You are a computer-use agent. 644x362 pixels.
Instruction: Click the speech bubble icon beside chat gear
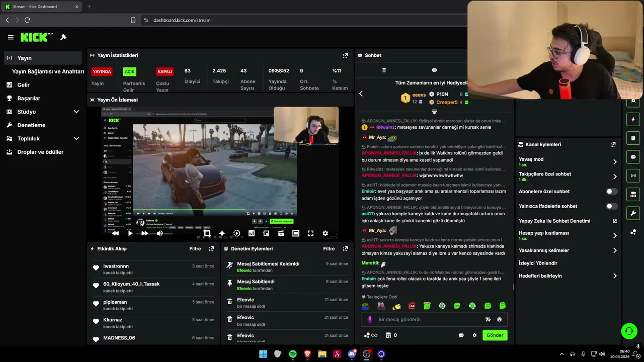[x=461, y=335]
